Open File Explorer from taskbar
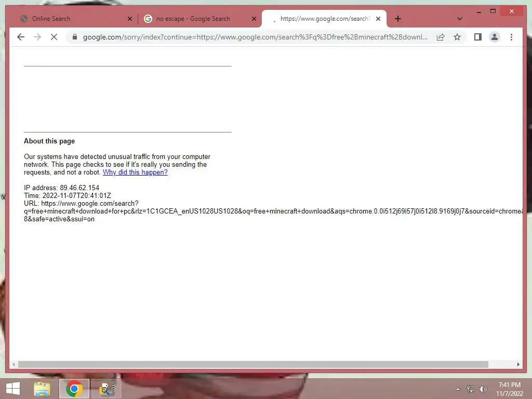Image resolution: width=532 pixels, height=399 pixels. click(42, 389)
